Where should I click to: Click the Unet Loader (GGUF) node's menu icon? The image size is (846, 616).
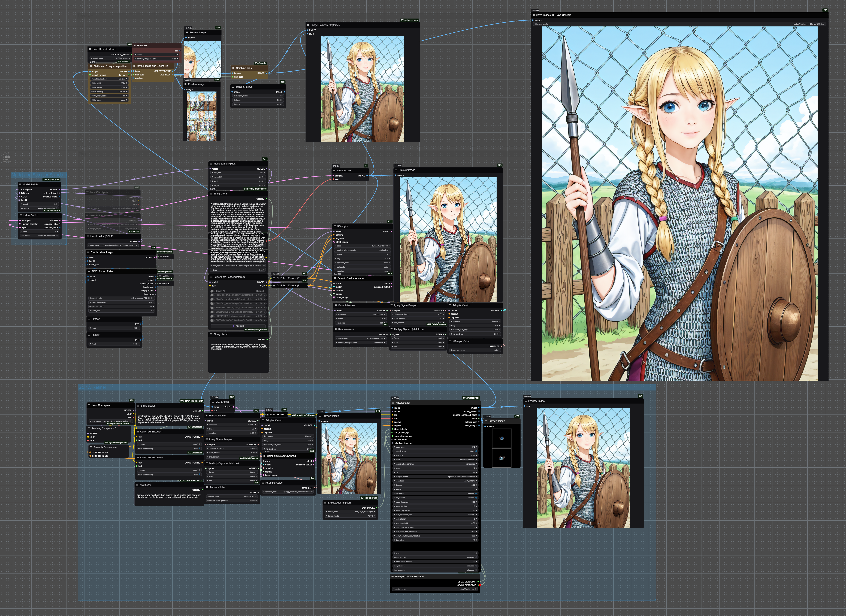pos(88,236)
